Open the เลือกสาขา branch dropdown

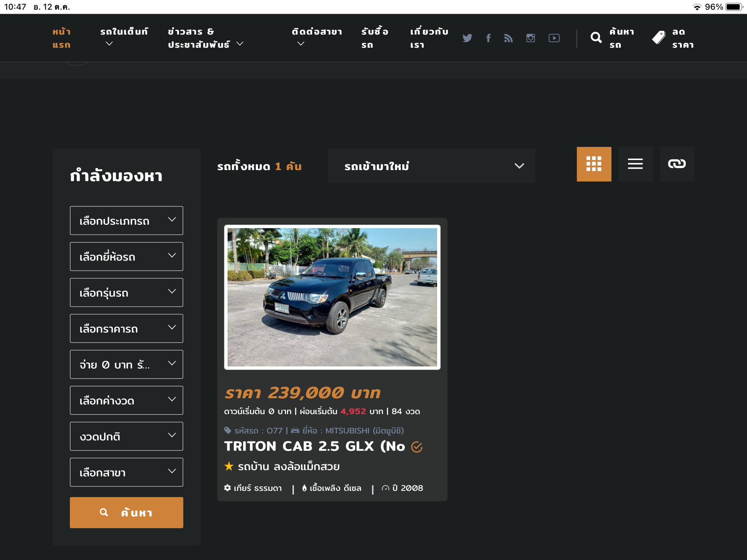[x=126, y=472]
